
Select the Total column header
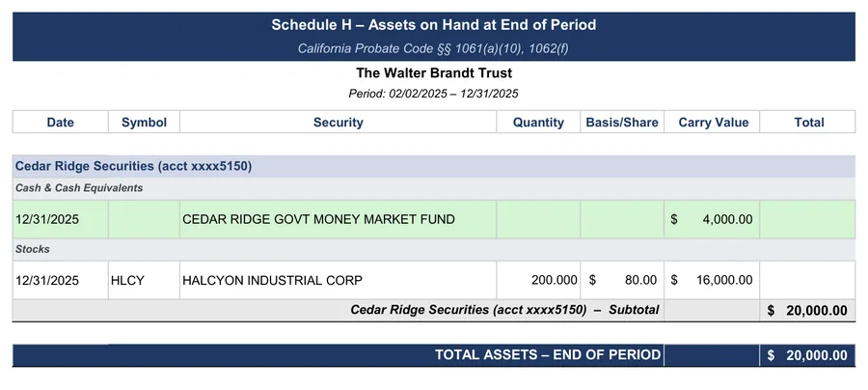[807, 122]
